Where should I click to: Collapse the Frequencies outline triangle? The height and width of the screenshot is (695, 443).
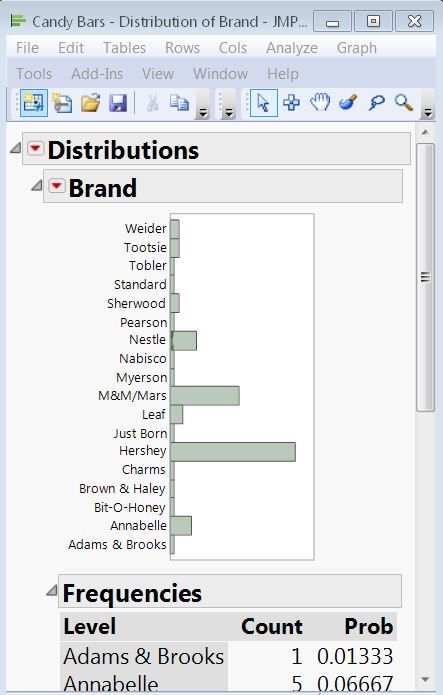52,590
